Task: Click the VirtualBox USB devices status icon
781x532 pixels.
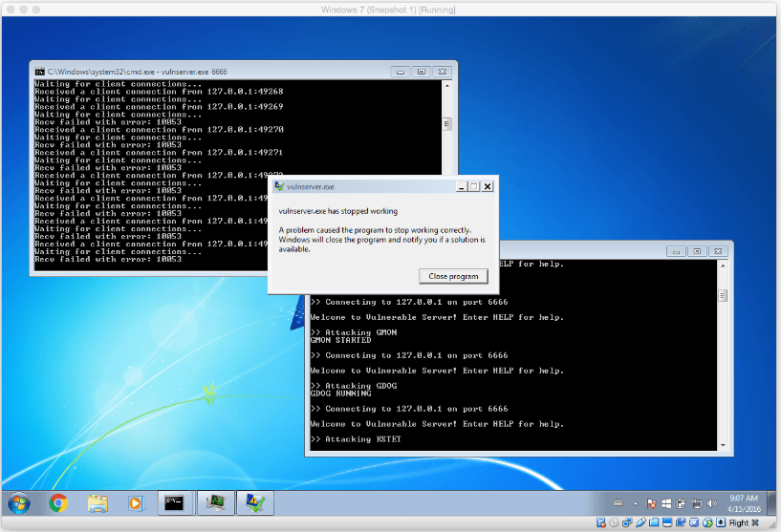Action: tap(641, 522)
